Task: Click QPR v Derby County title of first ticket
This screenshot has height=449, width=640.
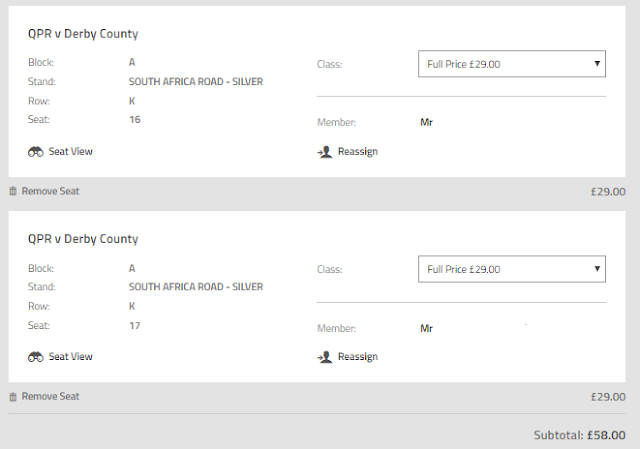Action: pos(83,34)
